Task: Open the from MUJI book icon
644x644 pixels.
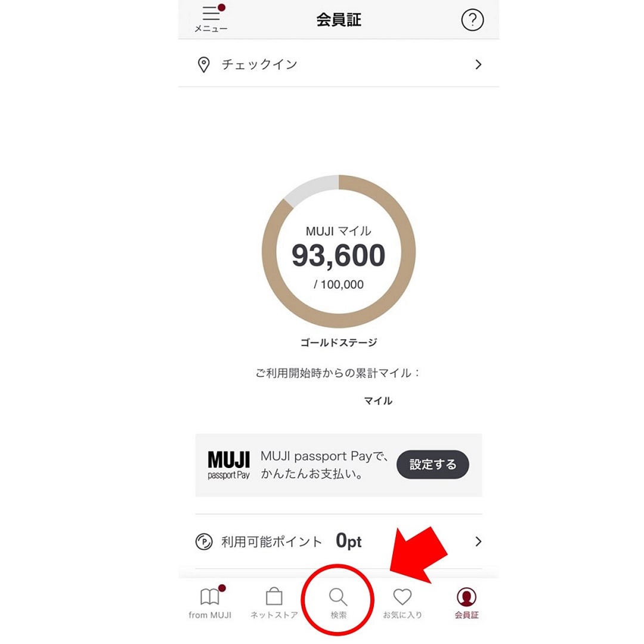Action: click(x=209, y=597)
